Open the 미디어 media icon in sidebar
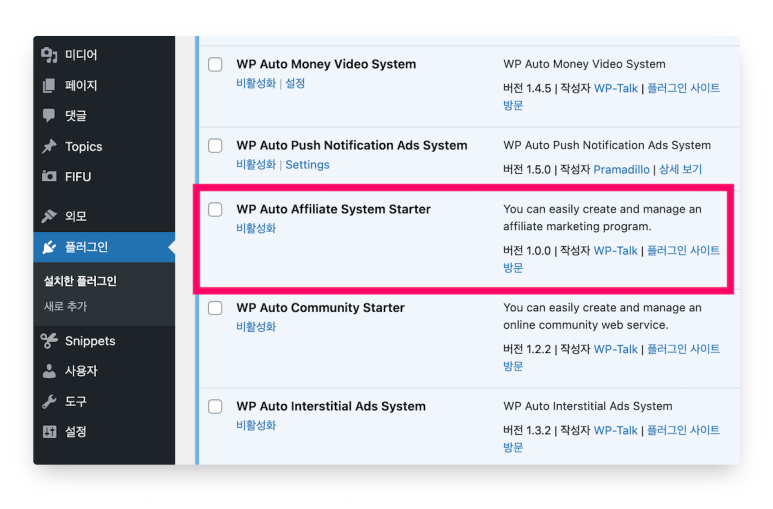The width and height of the screenshot is (773, 509). click(49, 55)
